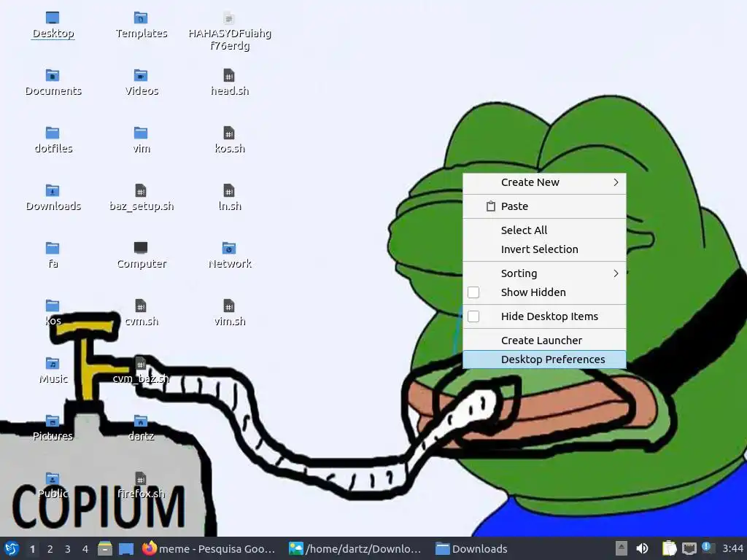Switch to workspace 3
This screenshot has width=747, height=560.
68,549
